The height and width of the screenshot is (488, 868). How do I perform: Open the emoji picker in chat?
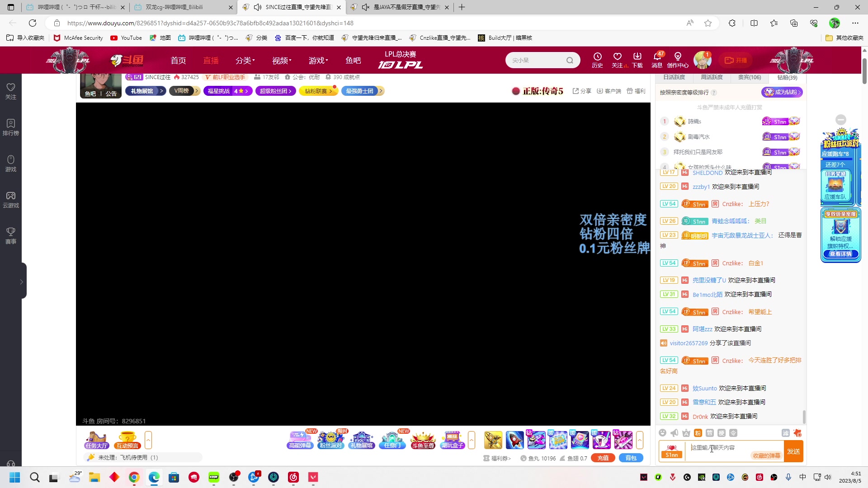pos(663,433)
